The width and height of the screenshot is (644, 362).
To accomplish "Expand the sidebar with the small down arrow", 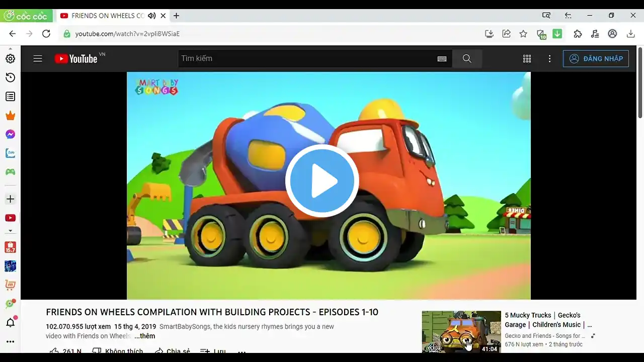I will click(x=10, y=231).
